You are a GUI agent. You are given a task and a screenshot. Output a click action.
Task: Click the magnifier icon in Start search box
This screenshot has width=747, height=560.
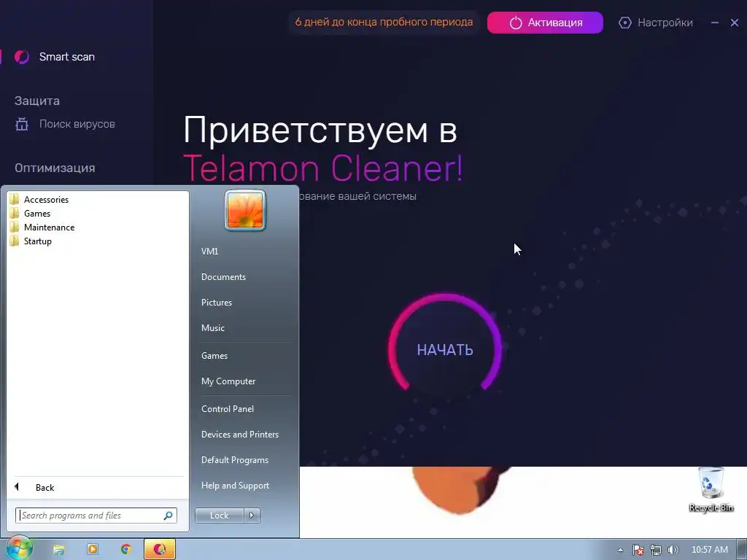click(169, 516)
